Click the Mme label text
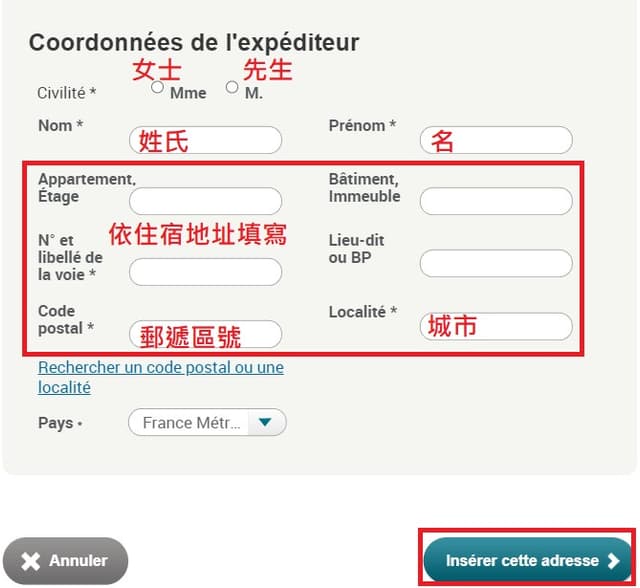The image size is (640, 588). pos(188,93)
